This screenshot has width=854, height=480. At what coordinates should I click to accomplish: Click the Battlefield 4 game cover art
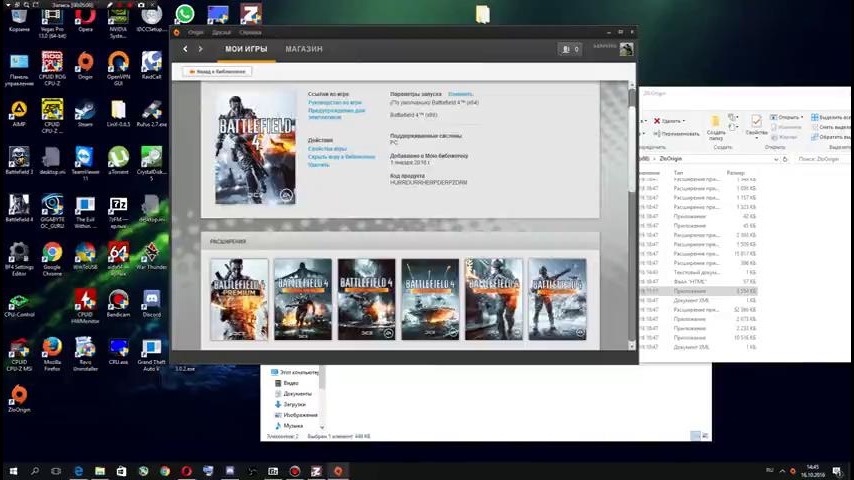point(255,147)
